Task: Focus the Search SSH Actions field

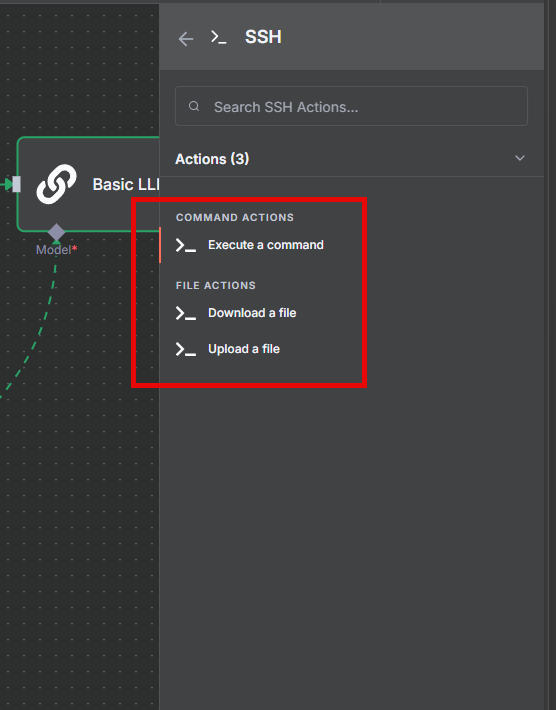Action: point(351,106)
